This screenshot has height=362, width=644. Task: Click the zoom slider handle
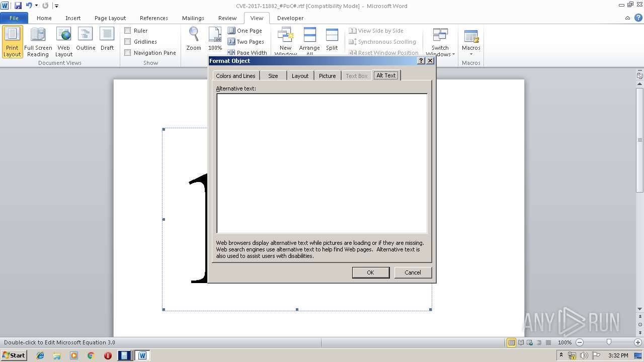click(609, 342)
